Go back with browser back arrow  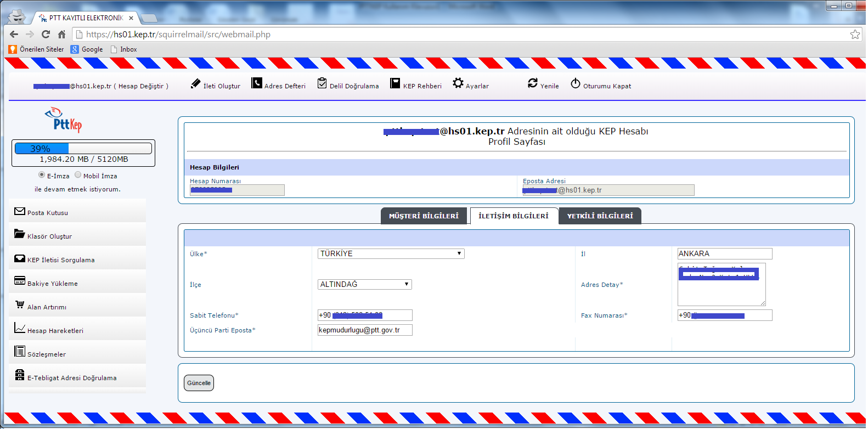click(14, 34)
